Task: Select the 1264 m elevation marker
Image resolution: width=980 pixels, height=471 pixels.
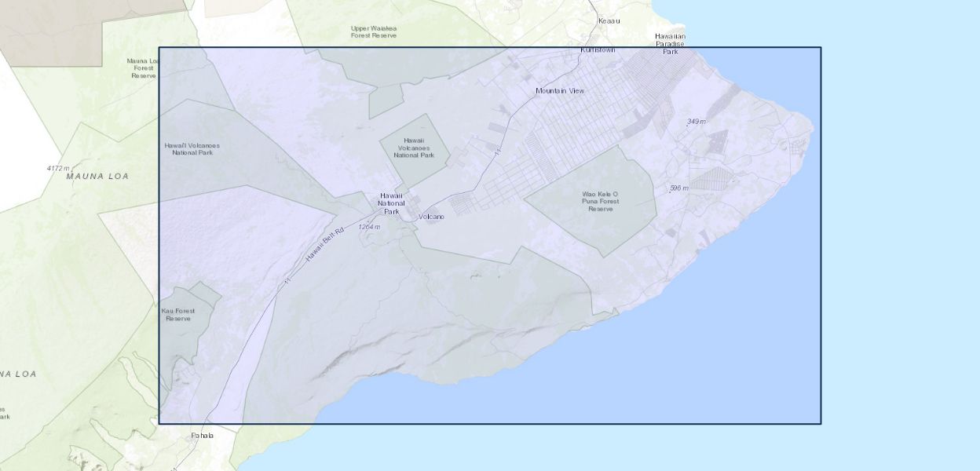Action: 369,227
